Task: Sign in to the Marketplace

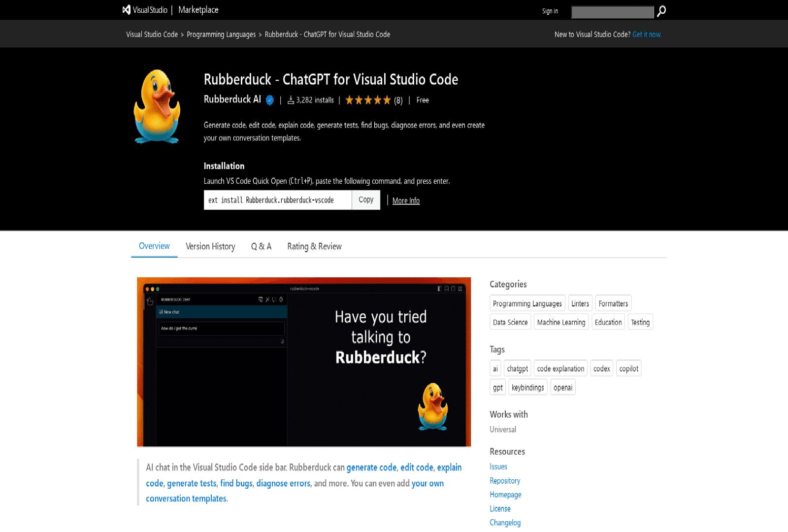Action: click(x=550, y=10)
